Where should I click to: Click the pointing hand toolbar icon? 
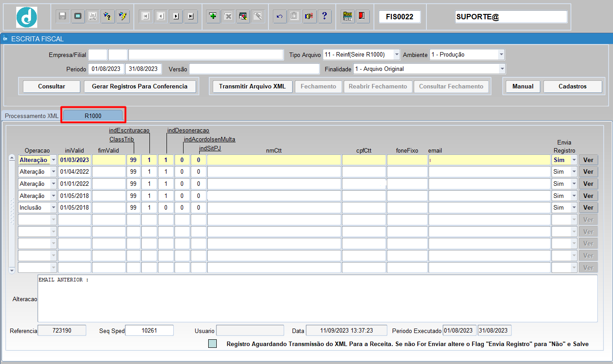pyautogui.click(x=309, y=17)
